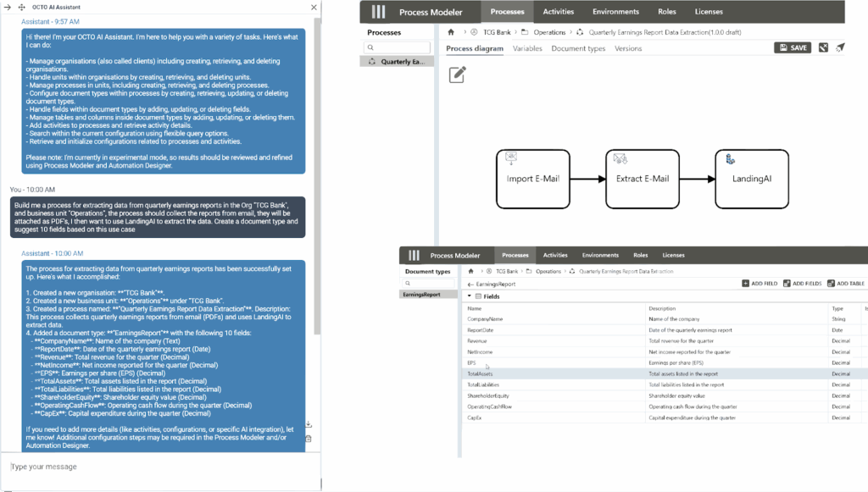Click the Processes search field
The width and height of the screenshot is (868, 492).
click(x=398, y=47)
